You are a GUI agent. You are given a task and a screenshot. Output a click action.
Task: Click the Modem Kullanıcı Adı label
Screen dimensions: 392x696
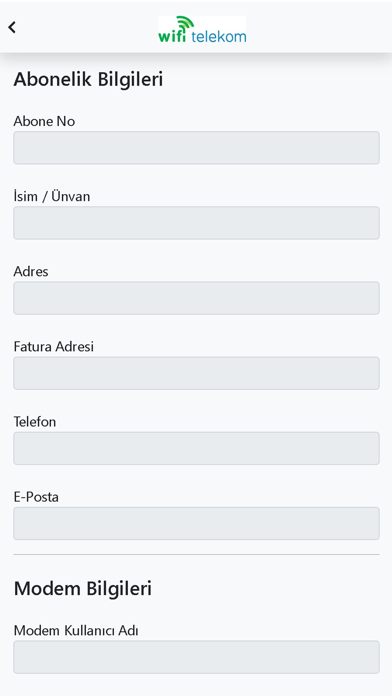point(76,630)
